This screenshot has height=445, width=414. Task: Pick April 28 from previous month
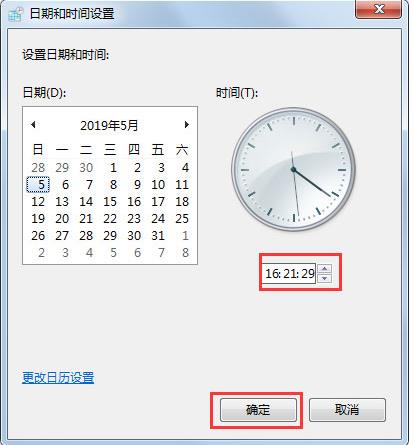point(38,168)
